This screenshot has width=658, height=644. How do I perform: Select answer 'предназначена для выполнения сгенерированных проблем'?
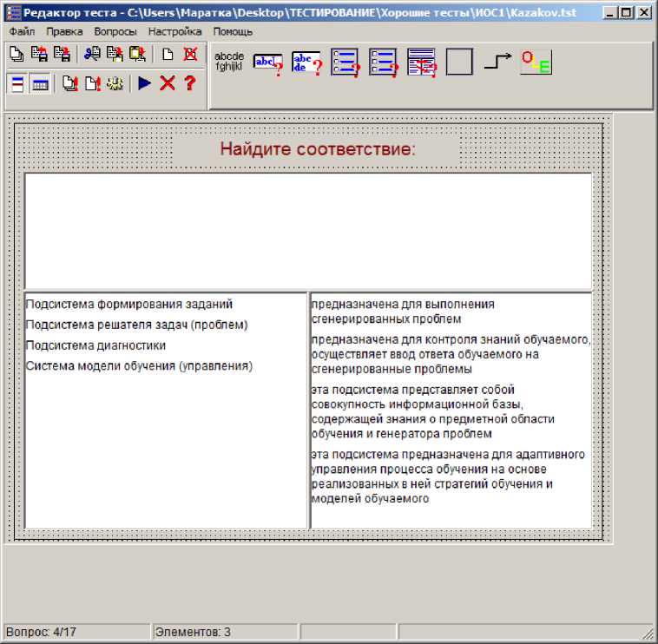(403, 312)
